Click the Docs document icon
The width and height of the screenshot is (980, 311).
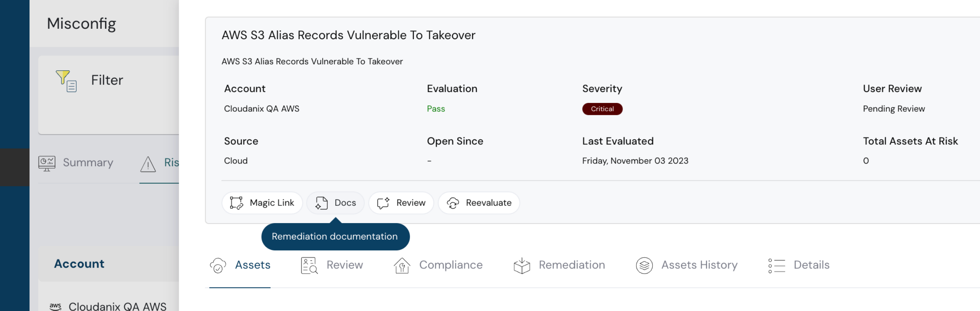coord(321,203)
